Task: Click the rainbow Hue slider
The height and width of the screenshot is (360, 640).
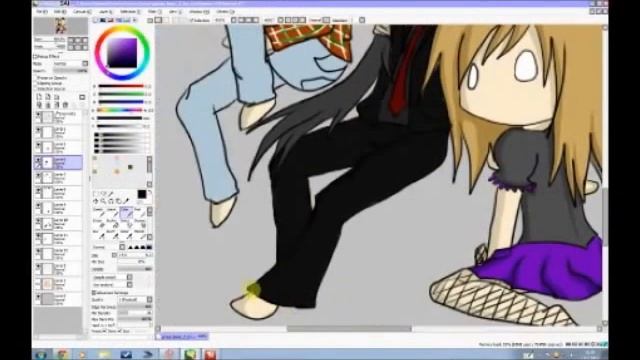Action: click(121, 110)
